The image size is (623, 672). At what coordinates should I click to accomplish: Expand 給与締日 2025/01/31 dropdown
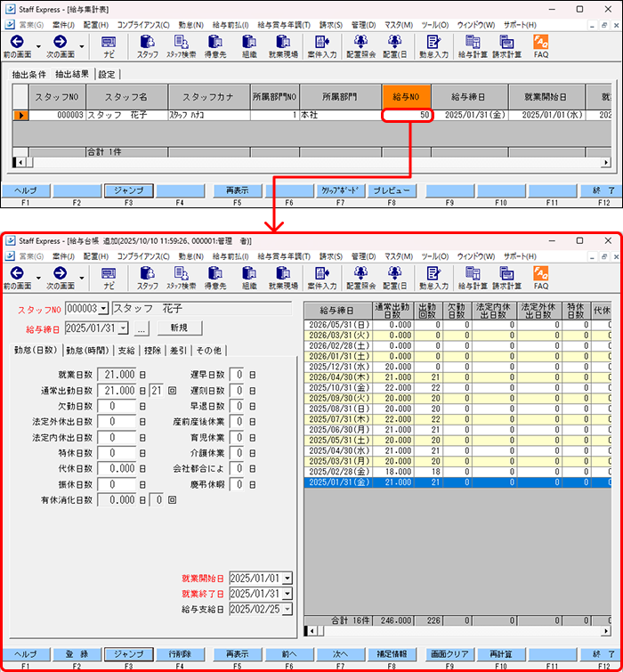123,328
